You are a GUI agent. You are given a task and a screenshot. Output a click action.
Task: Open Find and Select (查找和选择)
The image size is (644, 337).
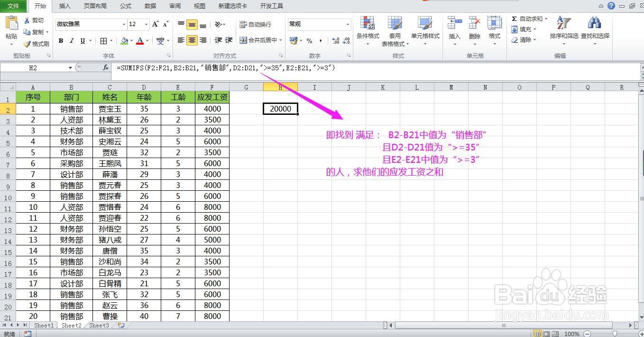(595, 30)
